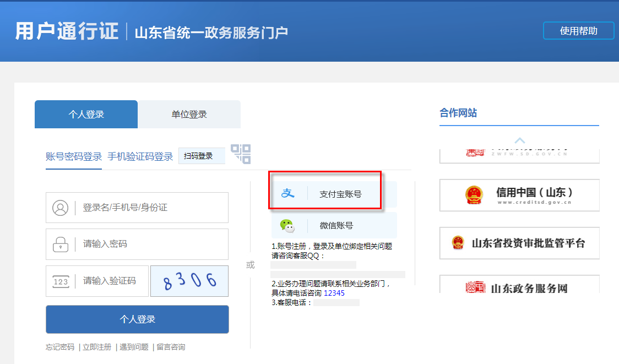Open 账号密码登录 mode
This screenshot has width=619, height=364.
click(73, 156)
